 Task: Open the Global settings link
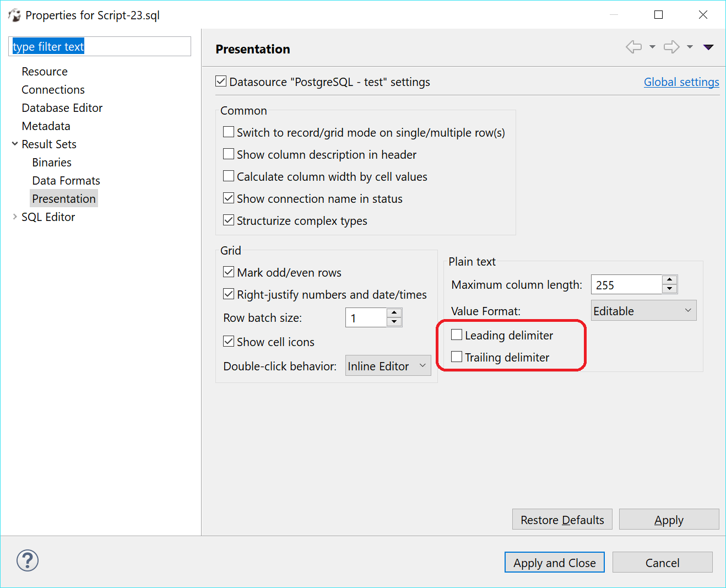coord(681,82)
